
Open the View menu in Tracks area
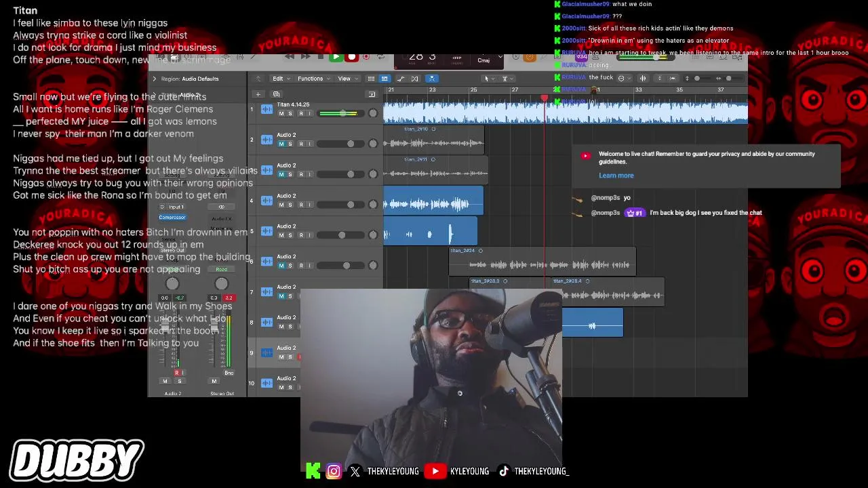pos(347,79)
